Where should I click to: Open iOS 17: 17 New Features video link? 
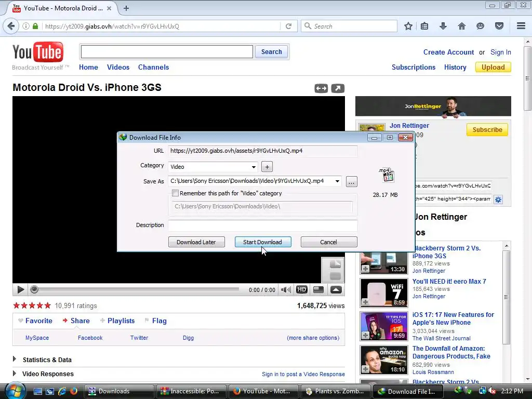453,318
